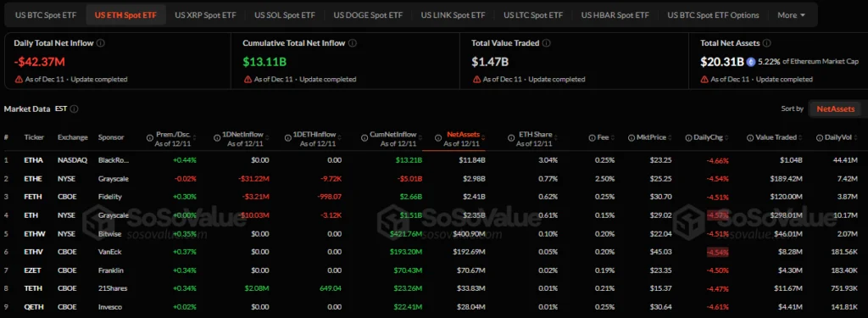Click info icon on Fee column header
Viewport: 868px width, 318px height.
point(592,137)
